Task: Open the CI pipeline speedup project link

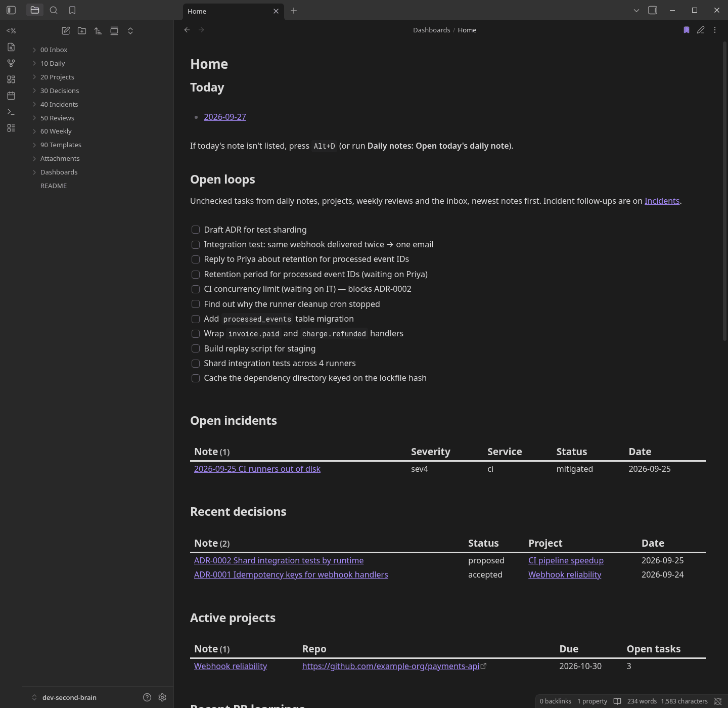Action: pyautogui.click(x=566, y=560)
